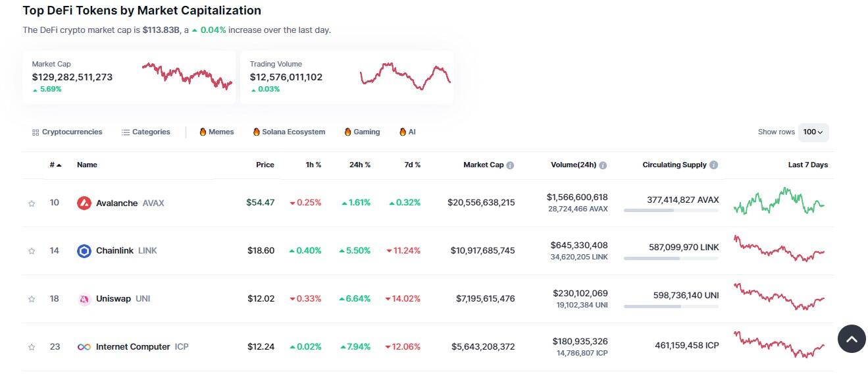The height and width of the screenshot is (374, 868).
Task: Click the Avalanche logo icon
Action: (x=84, y=203)
